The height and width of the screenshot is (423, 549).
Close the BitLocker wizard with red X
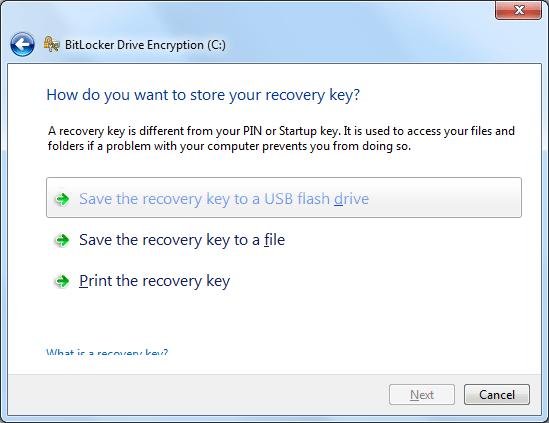(x=519, y=10)
